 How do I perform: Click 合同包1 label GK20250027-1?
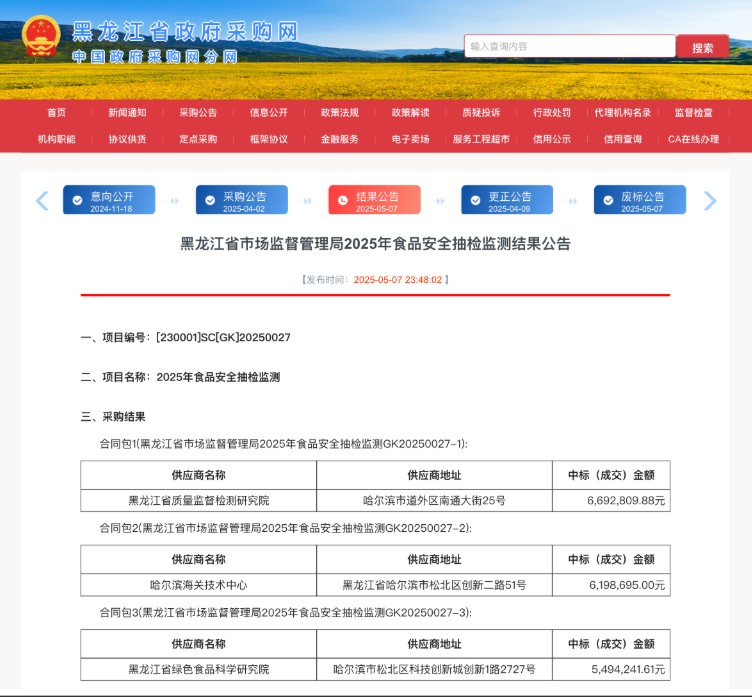(283, 444)
